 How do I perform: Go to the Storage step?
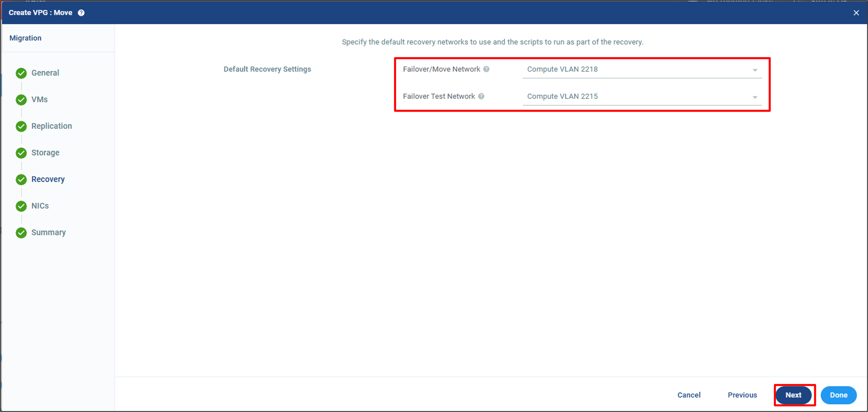45,153
